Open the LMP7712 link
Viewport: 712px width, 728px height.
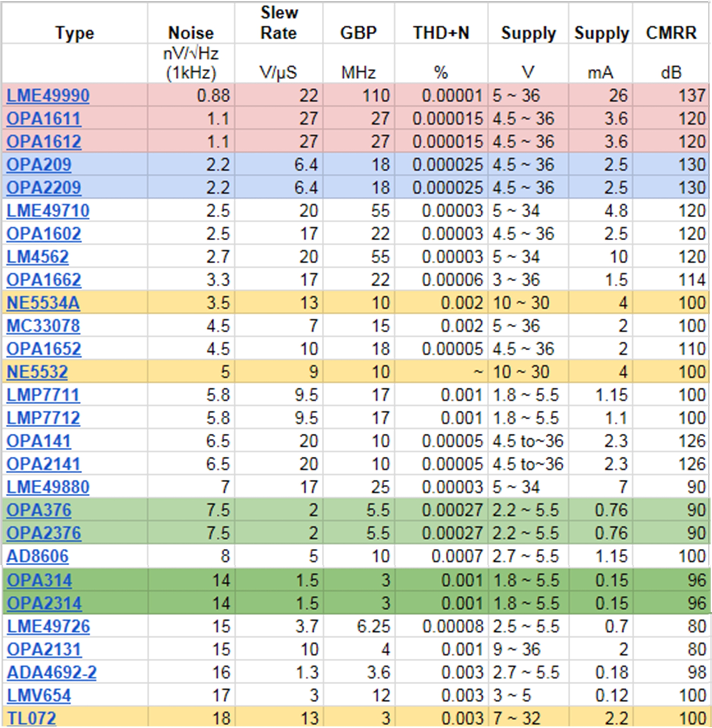point(43,418)
